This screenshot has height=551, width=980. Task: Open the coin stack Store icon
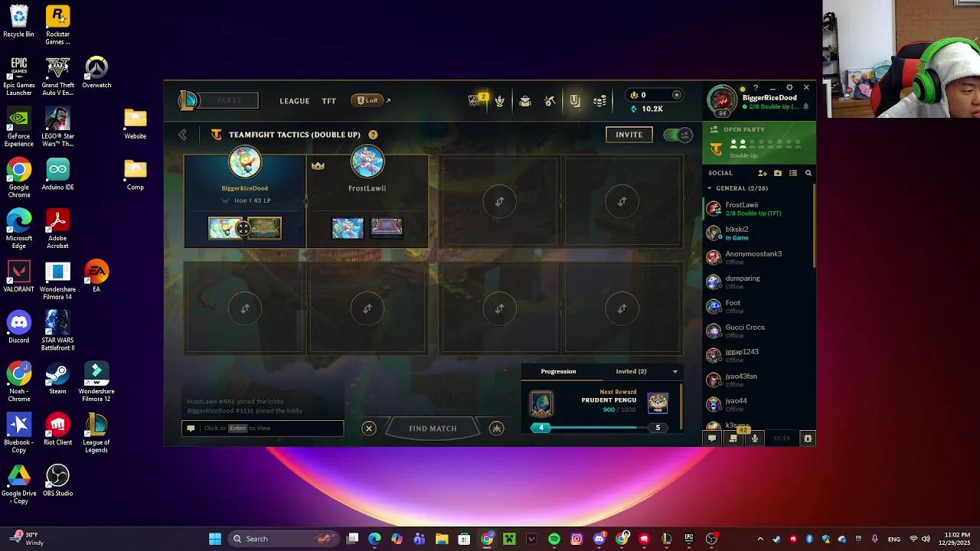[x=600, y=101]
